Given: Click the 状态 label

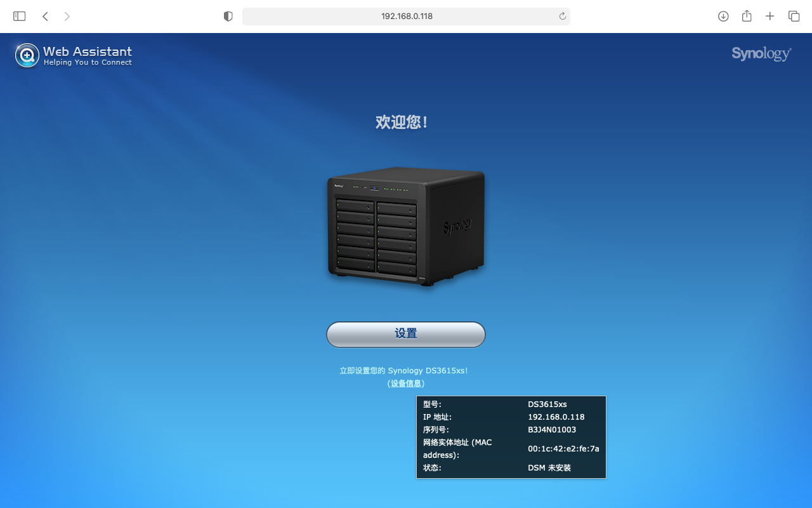Looking at the screenshot, I should (432, 468).
